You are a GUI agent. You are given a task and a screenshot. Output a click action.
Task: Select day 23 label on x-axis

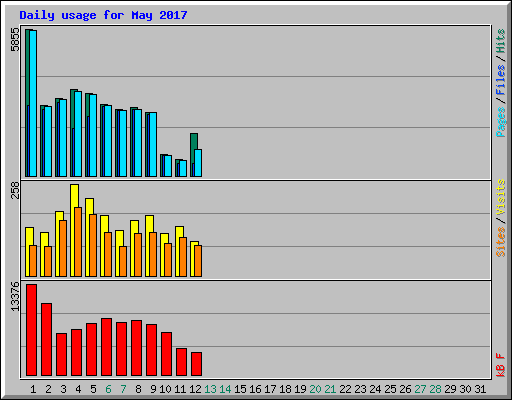(360, 389)
